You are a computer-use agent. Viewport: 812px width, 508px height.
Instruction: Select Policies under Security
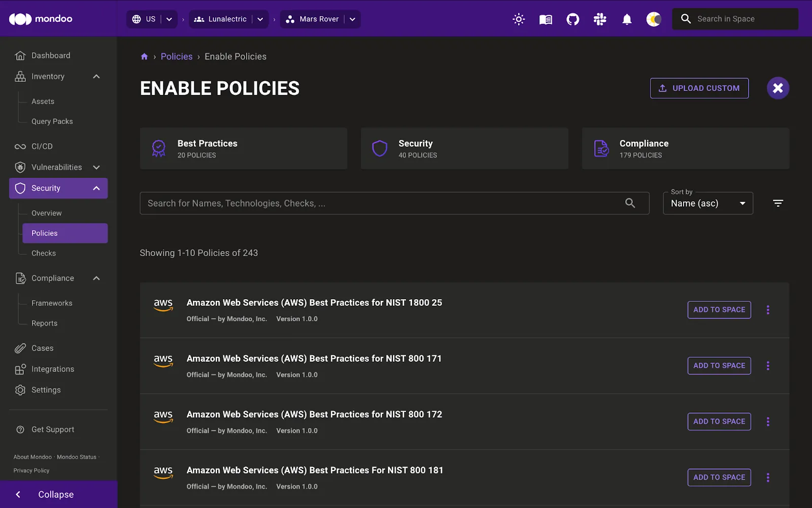click(65, 233)
